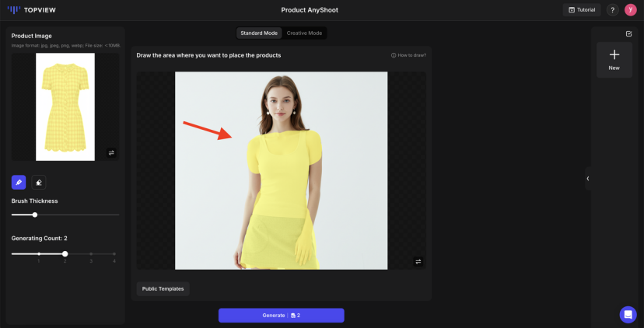
Task: Open Public Templates
Action: (163, 289)
